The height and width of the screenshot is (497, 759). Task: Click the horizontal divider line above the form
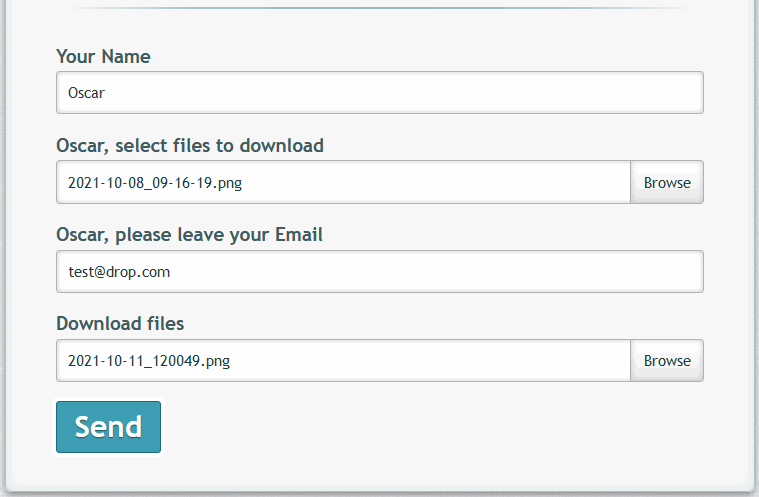coord(380,8)
